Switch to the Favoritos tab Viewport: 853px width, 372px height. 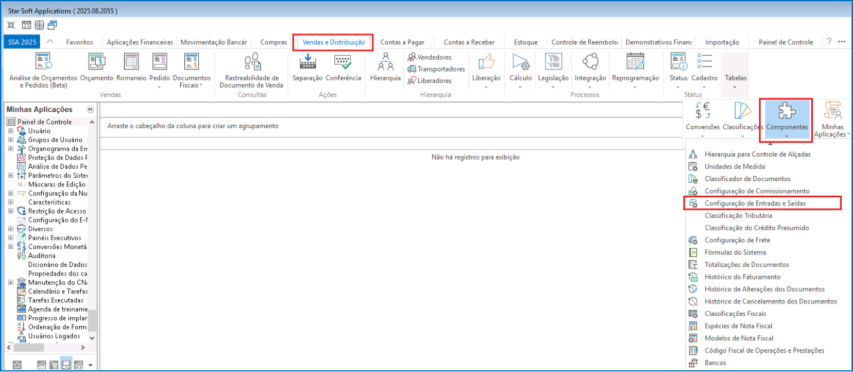pyautogui.click(x=79, y=42)
